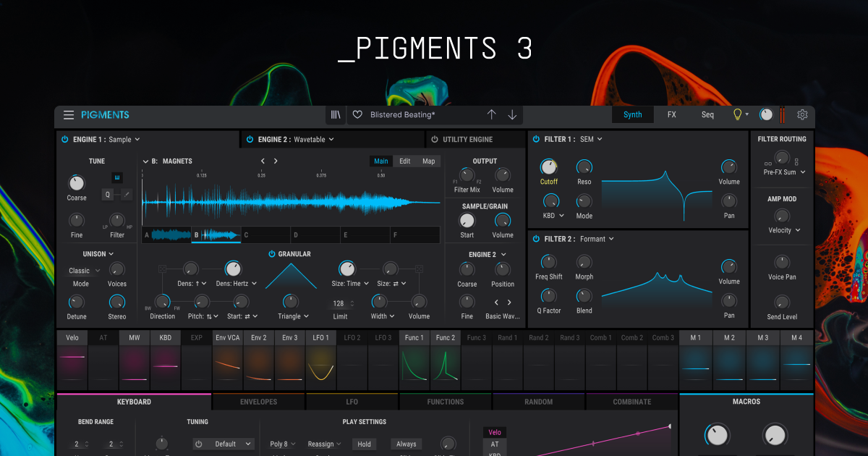Open the preset library browser icon
The width and height of the screenshot is (868, 456).
click(x=336, y=114)
